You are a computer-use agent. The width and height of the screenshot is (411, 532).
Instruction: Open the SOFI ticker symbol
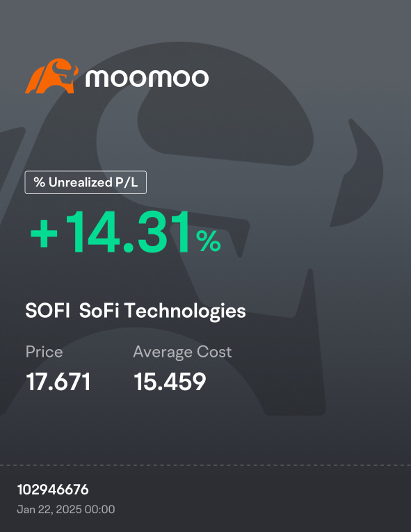pyautogui.click(x=47, y=310)
